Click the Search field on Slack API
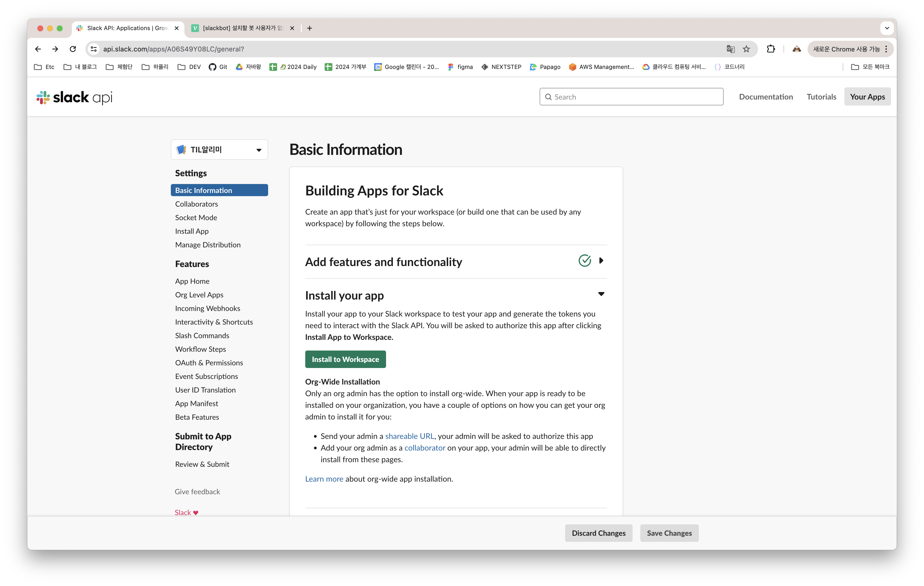Viewport: 924px width, 586px height. point(631,97)
